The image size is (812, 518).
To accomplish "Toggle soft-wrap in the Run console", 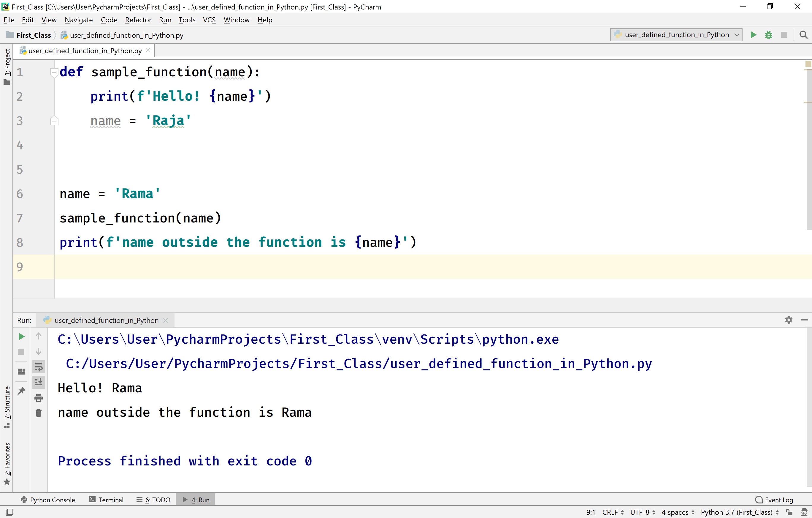I will pos(39,367).
